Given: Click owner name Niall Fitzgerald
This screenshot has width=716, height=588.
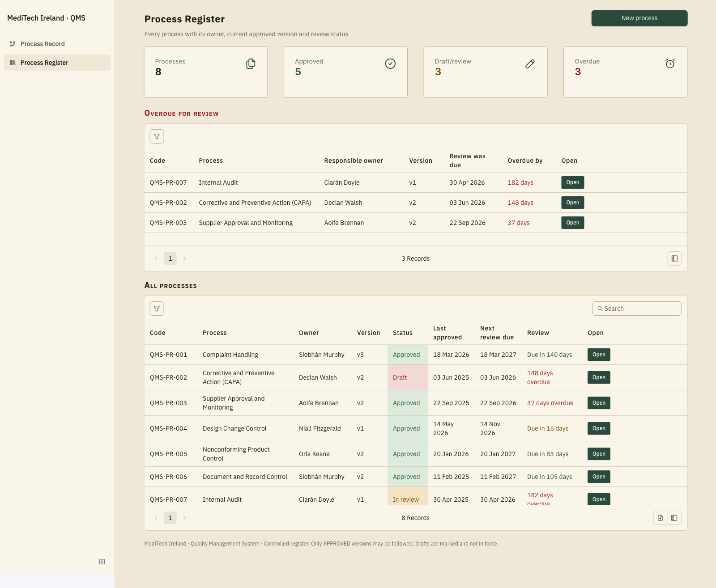Looking at the screenshot, I should [x=320, y=428].
